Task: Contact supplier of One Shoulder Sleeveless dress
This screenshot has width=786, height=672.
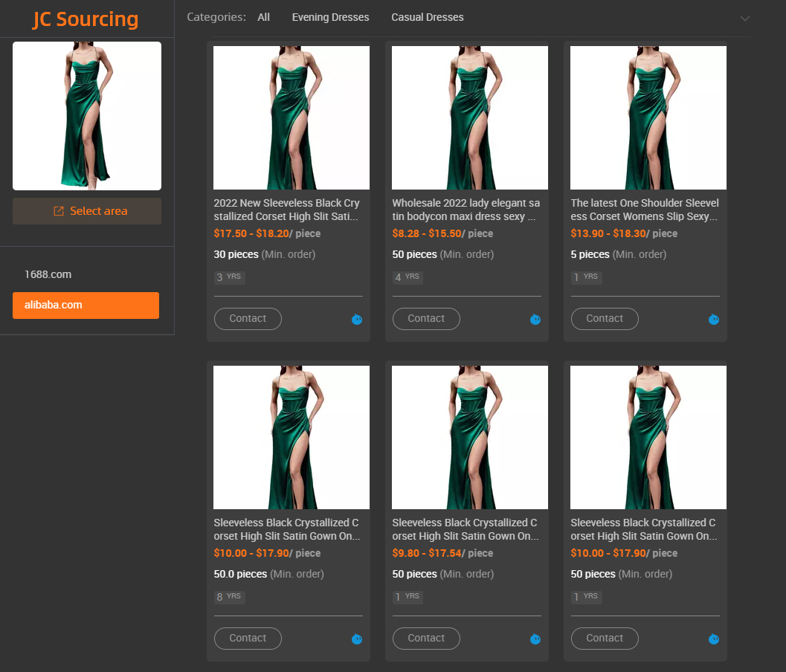Action: coord(605,319)
